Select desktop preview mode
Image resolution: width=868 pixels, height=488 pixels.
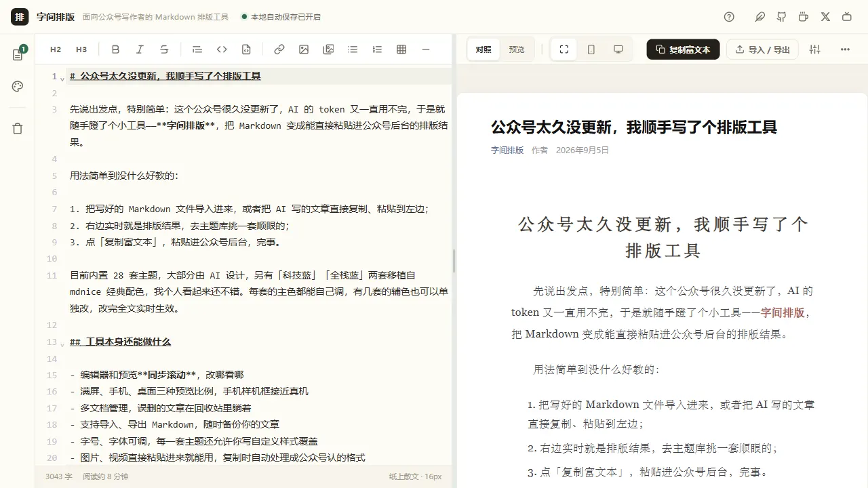618,49
